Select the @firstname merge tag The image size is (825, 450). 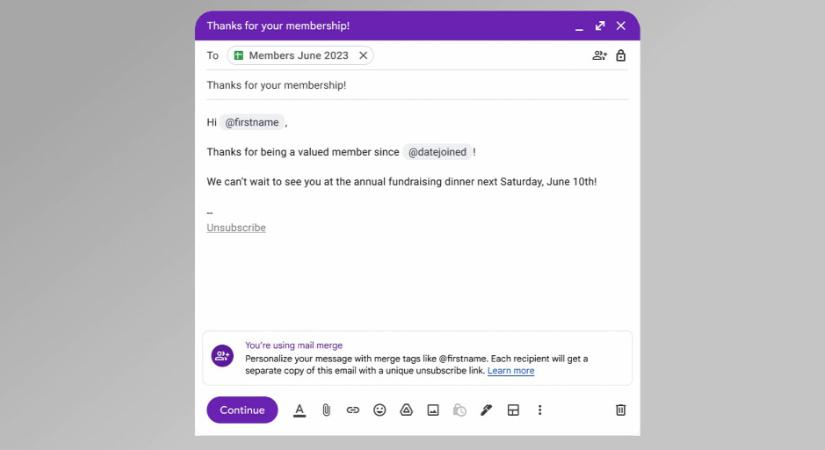tap(252, 122)
